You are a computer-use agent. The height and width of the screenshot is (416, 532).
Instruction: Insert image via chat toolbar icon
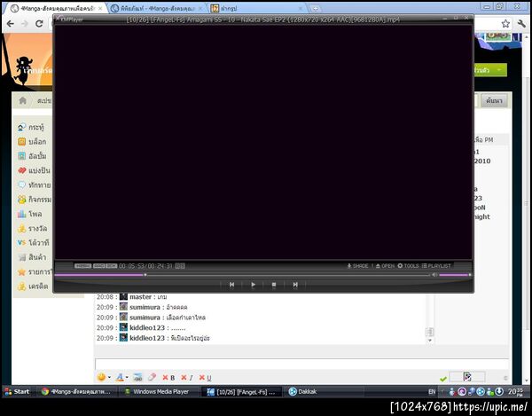(137, 377)
